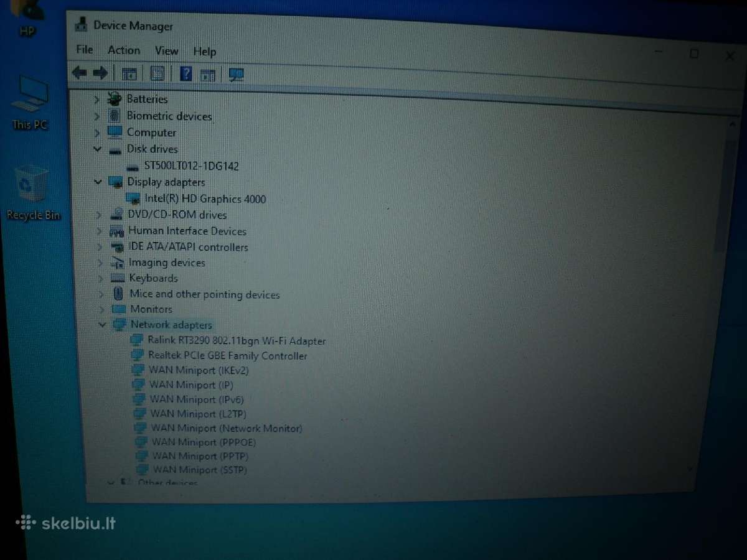Open the Action menu

click(124, 50)
